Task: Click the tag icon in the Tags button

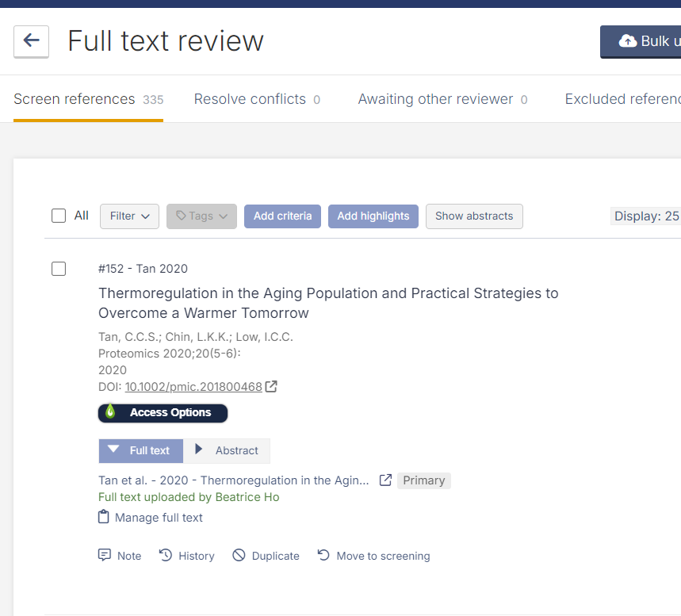Action: click(181, 216)
